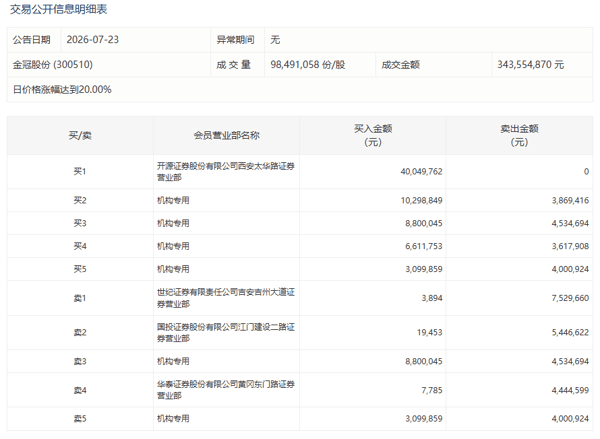The image size is (600, 439).
Task: Click 4,000,924 in the 买5 row
Action: (570, 269)
